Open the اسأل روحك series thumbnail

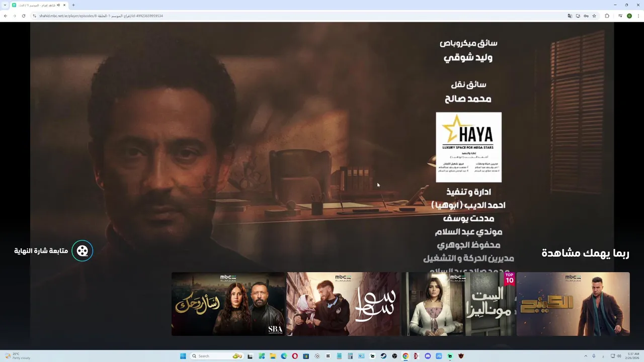[228, 304]
